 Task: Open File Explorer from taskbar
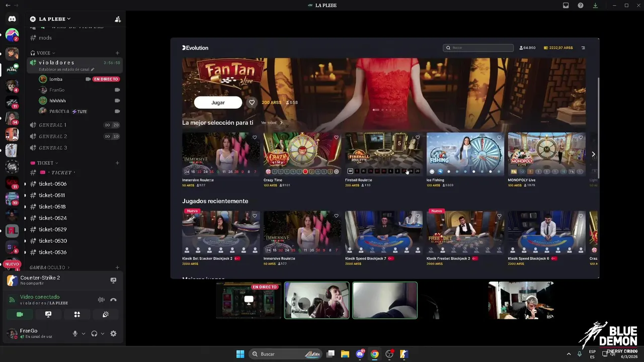(345, 354)
